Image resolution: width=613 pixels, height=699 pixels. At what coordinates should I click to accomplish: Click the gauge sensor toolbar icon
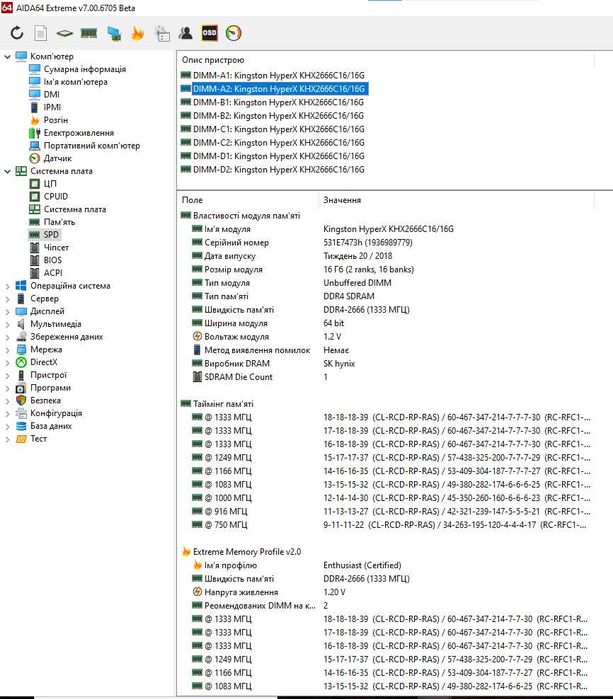[x=234, y=33]
